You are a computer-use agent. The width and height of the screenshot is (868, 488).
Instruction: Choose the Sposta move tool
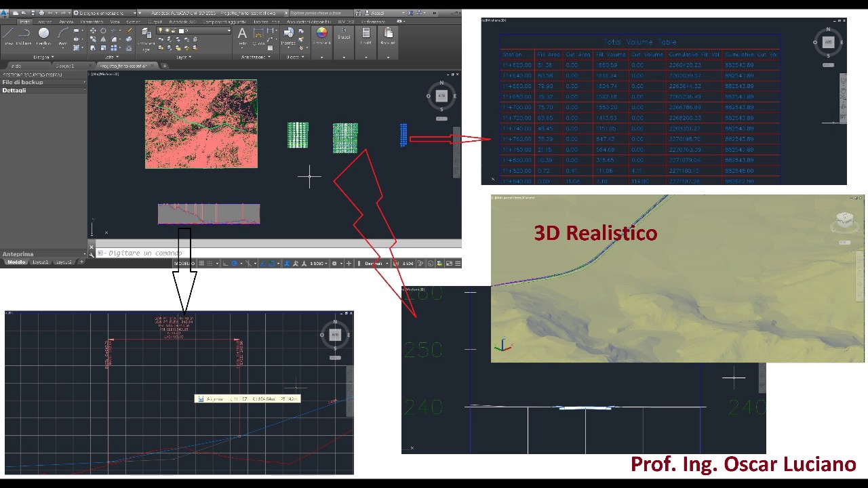[x=93, y=30]
